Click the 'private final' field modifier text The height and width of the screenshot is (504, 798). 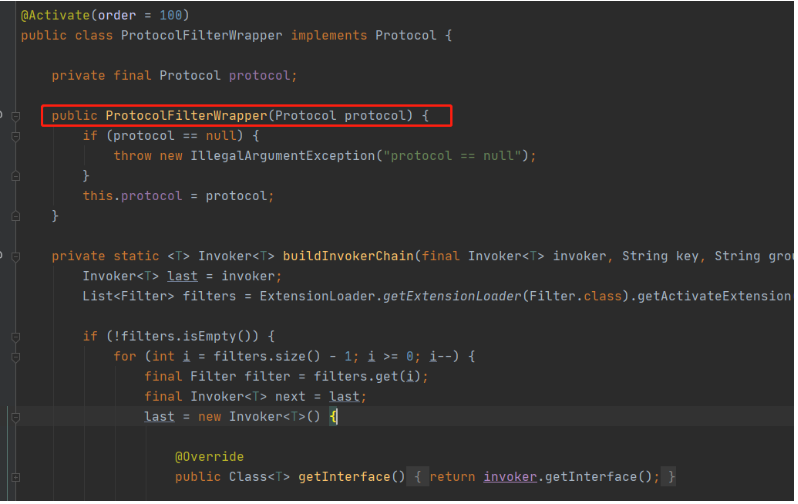pyautogui.click(x=101, y=76)
